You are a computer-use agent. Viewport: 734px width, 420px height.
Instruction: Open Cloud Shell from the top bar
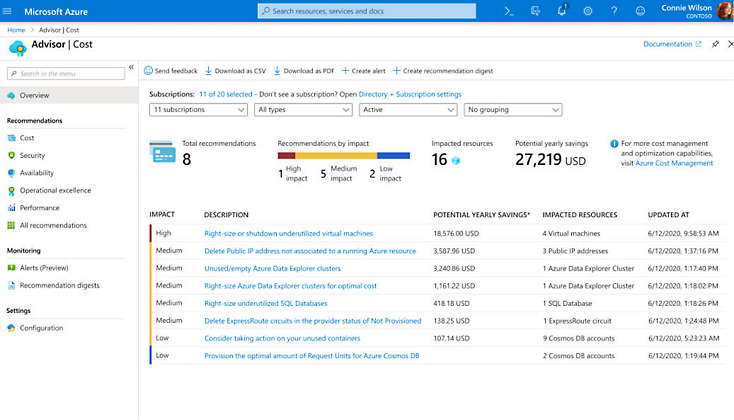[509, 11]
